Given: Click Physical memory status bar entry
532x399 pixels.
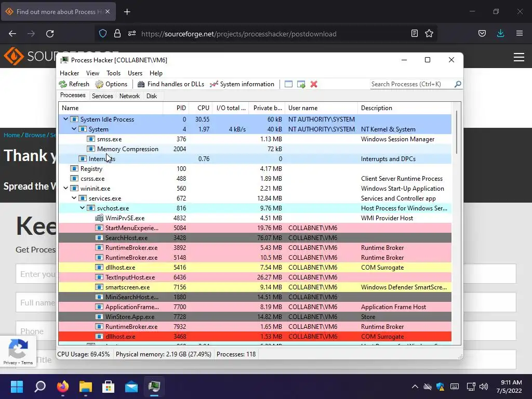Looking at the screenshot, I should tap(164, 354).
